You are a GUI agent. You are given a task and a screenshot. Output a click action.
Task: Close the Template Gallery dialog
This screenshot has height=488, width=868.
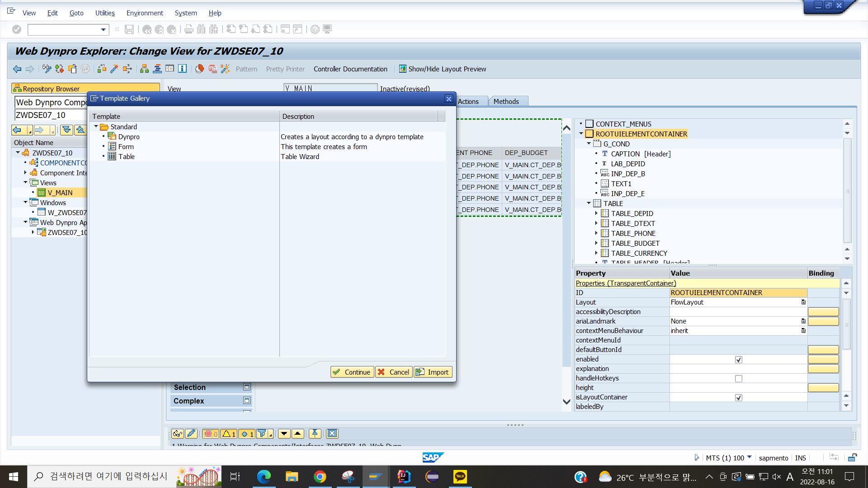pyautogui.click(x=448, y=99)
